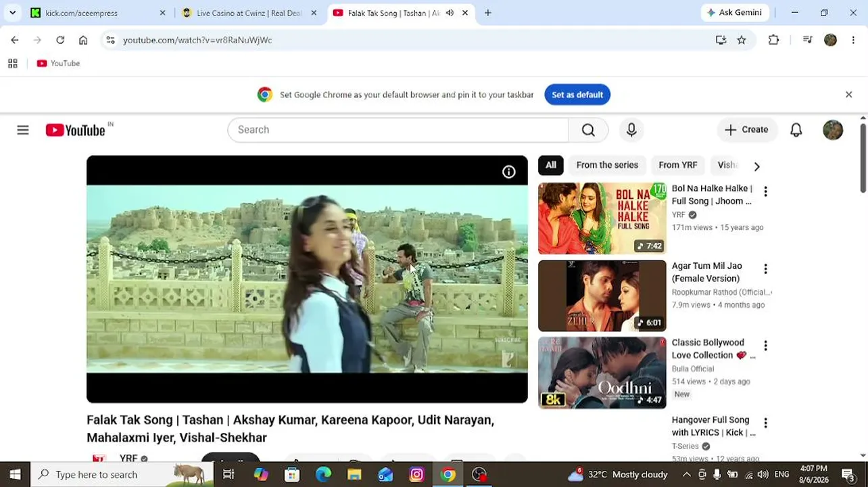Expand the tab search dropdown arrow

(12, 13)
